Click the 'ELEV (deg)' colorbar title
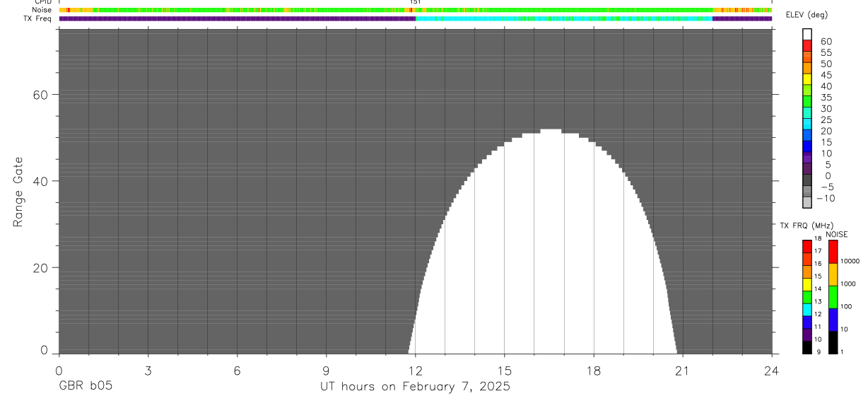Image resolution: width=868 pixels, height=401 pixels. [808, 15]
